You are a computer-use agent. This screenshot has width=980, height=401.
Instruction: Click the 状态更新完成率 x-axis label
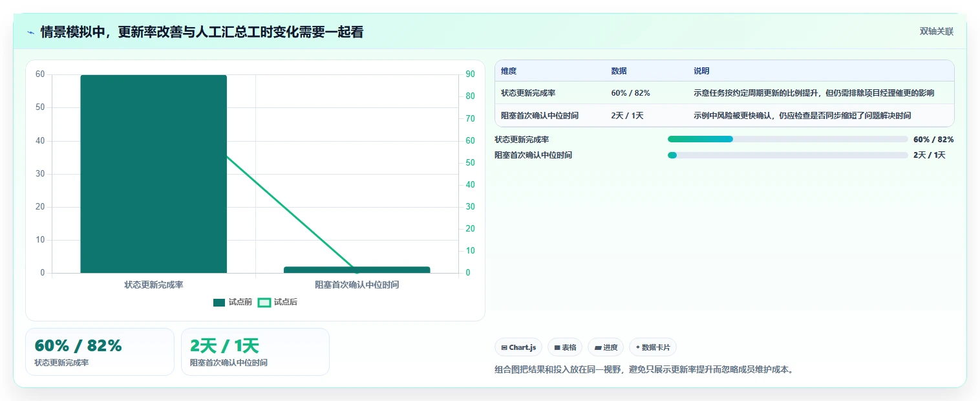(154, 285)
